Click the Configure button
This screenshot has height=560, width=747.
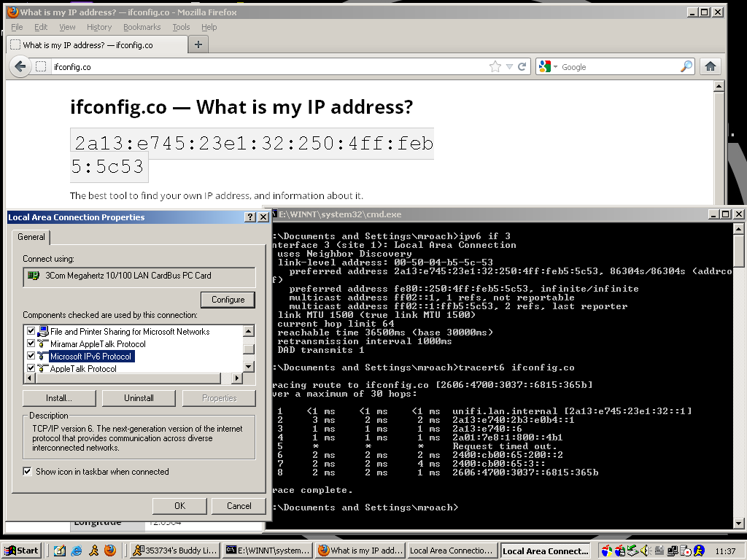tap(228, 300)
